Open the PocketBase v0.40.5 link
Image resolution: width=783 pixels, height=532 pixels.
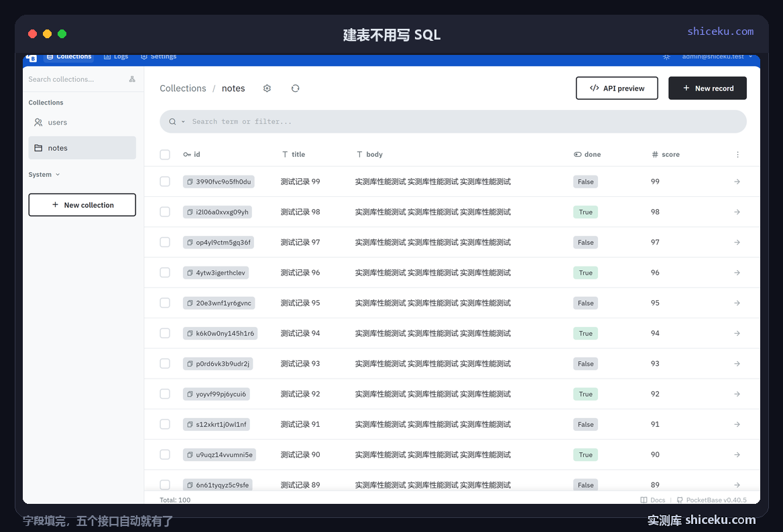click(x=712, y=500)
